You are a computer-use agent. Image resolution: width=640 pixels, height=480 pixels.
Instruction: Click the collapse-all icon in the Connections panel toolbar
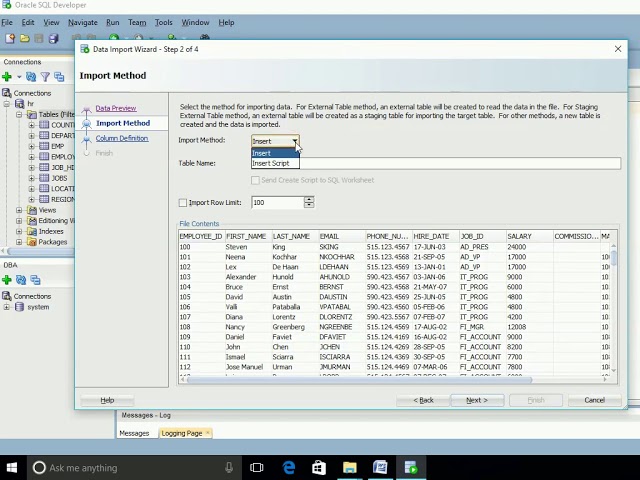click(x=59, y=76)
